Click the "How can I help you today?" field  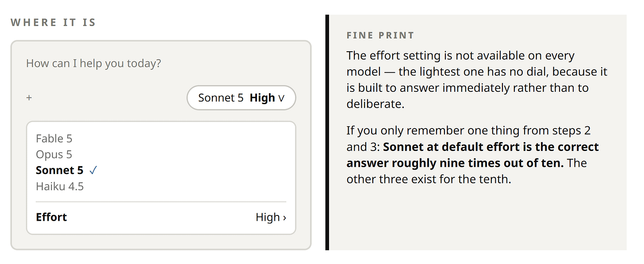coord(93,64)
